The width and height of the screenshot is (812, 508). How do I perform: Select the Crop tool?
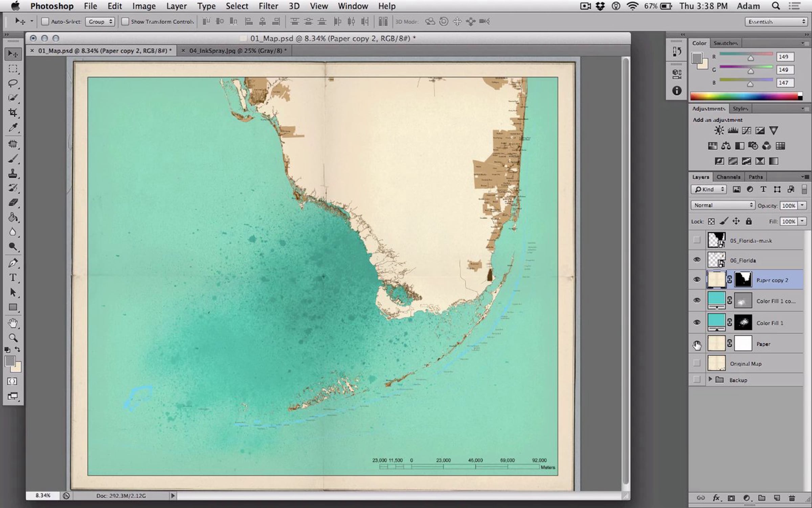[x=13, y=113]
